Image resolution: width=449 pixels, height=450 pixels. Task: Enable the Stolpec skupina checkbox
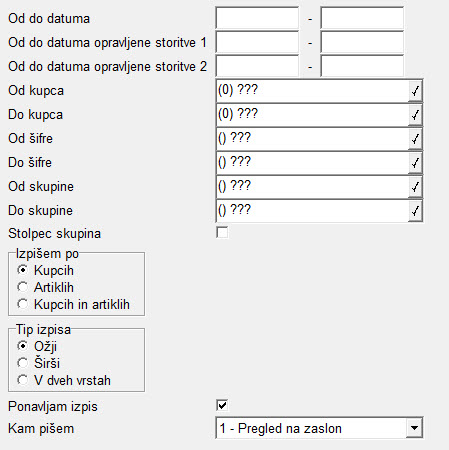click(x=222, y=232)
